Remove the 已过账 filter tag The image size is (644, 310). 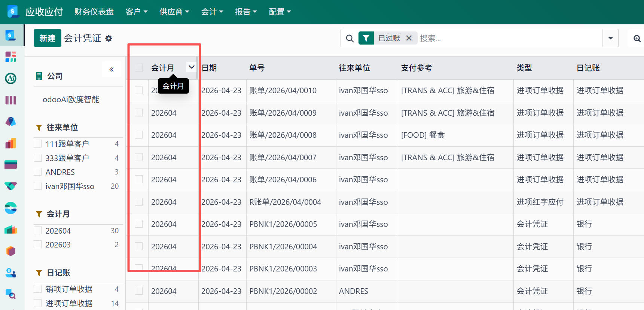tap(409, 38)
